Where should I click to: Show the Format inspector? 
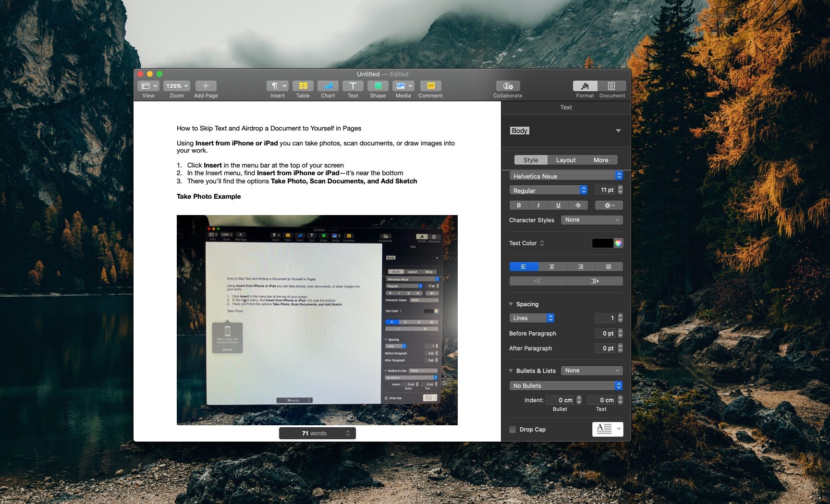click(x=585, y=86)
